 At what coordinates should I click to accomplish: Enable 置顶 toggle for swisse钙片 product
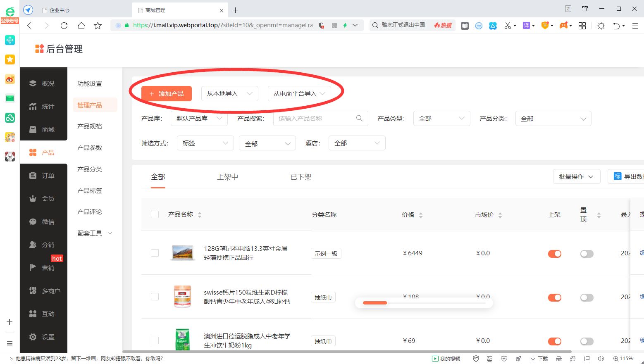[x=587, y=297]
